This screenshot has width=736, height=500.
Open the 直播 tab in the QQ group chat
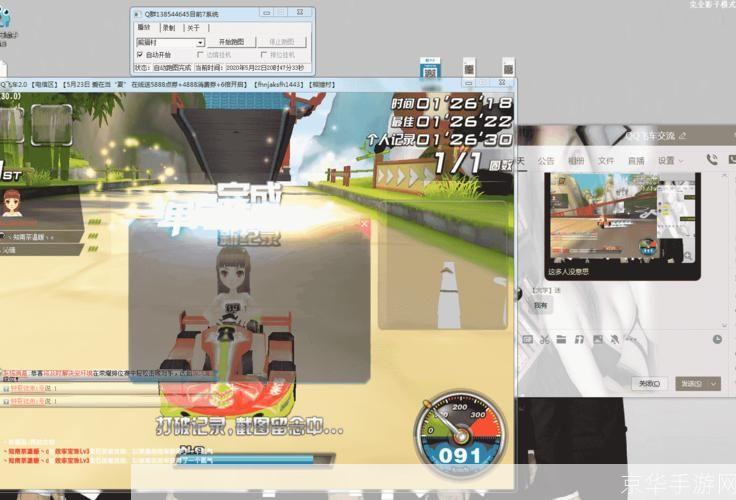(x=636, y=161)
